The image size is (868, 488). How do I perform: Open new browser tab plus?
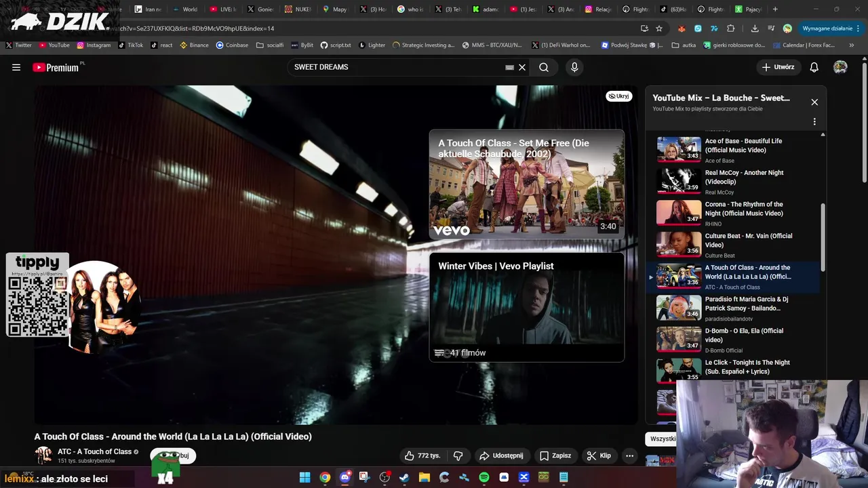point(775,9)
